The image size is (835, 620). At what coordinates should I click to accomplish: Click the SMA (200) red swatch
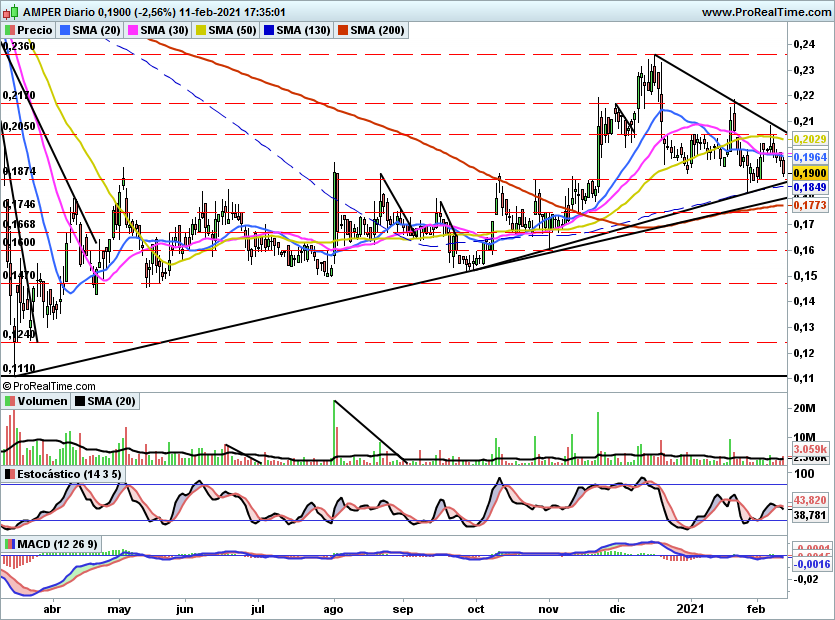[x=342, y=30]
